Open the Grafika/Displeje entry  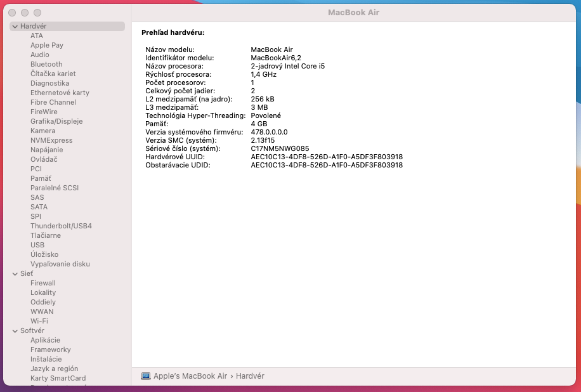click(56, 121)
